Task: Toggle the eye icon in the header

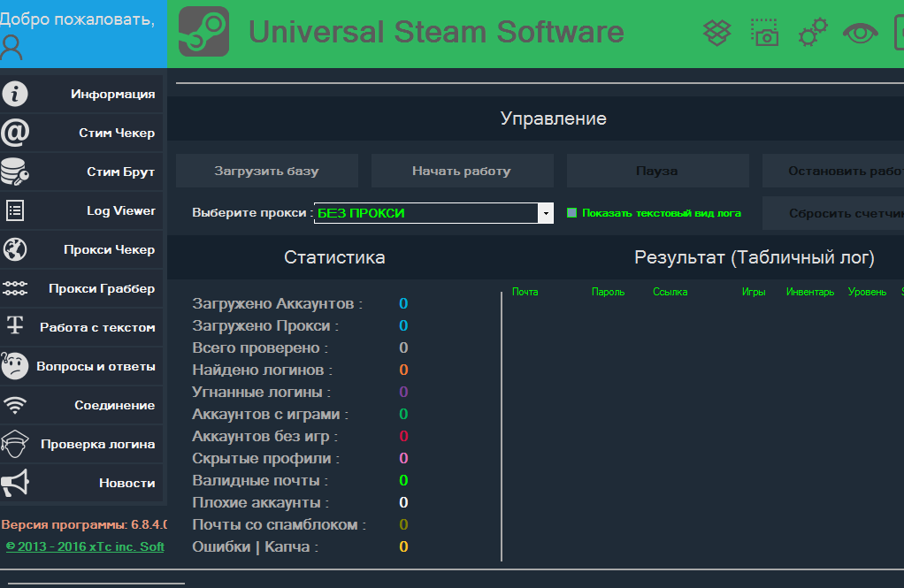Action: pos(860,33)
